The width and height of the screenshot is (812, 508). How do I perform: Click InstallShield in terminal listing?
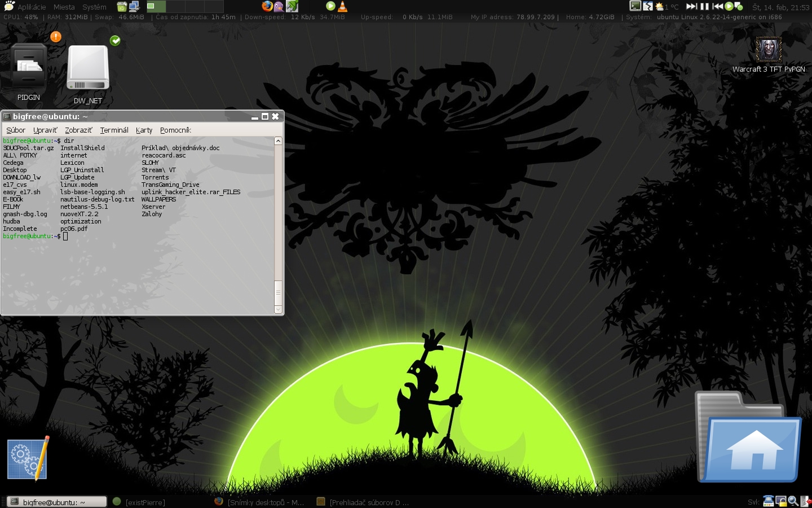[x=82, y=148]
